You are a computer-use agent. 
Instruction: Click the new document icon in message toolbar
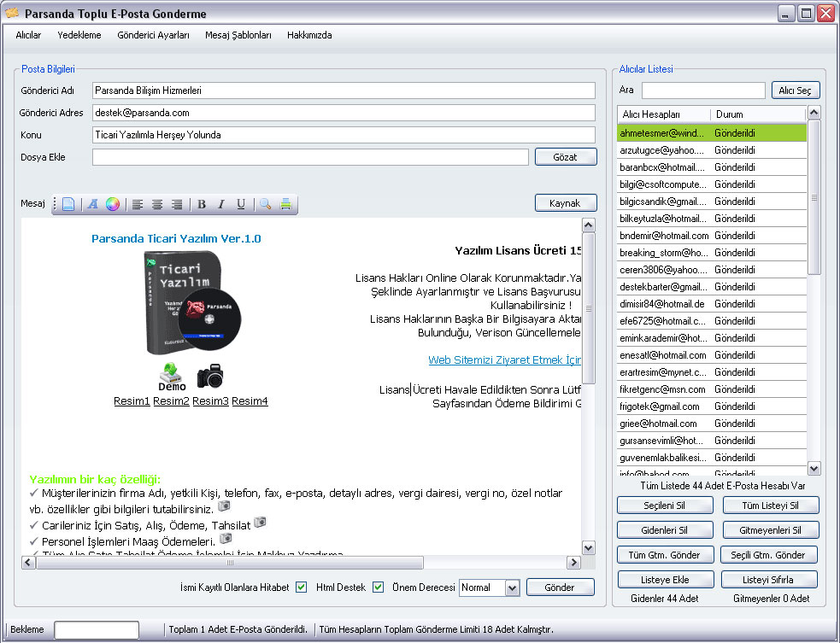68,204
